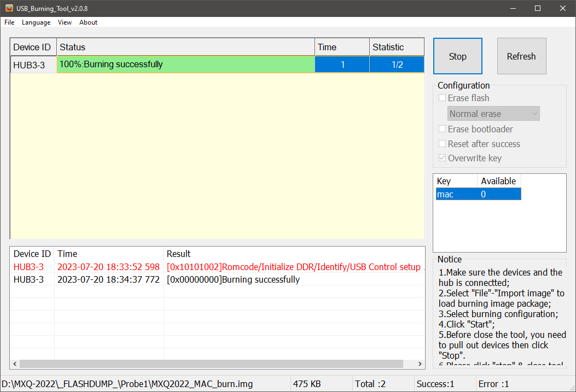Open the Normal erase dropdown
Viewport: 576px width, 392px height.
[493, 114]
